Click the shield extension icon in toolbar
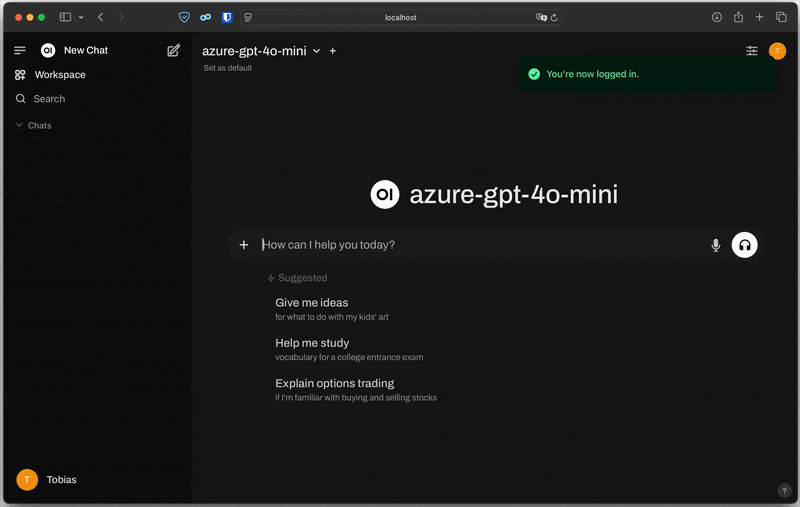The height and width of the screenshot is (507, 800). [x=184, y=17]
